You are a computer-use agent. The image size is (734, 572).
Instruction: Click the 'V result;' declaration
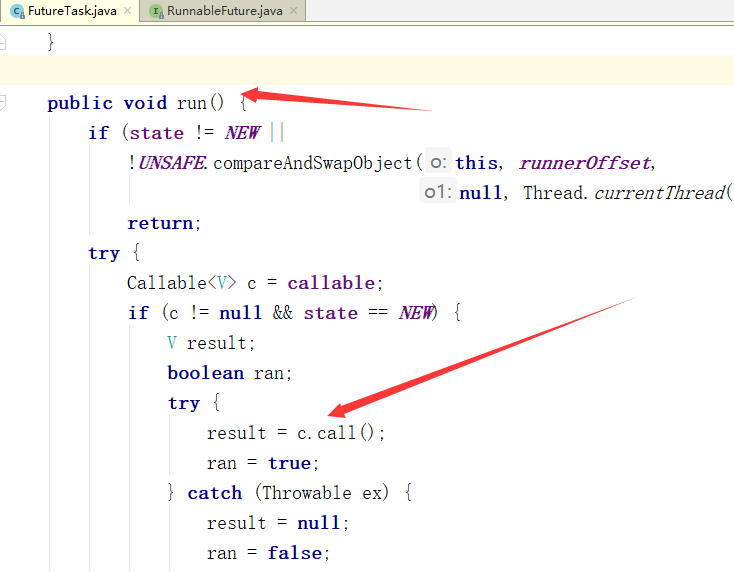[211, 343]
